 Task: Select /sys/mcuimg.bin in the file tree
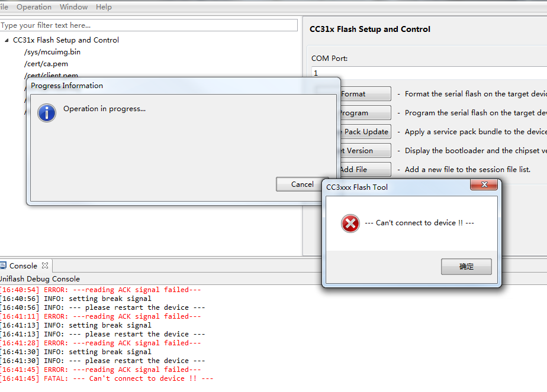(x=52, y=52)
